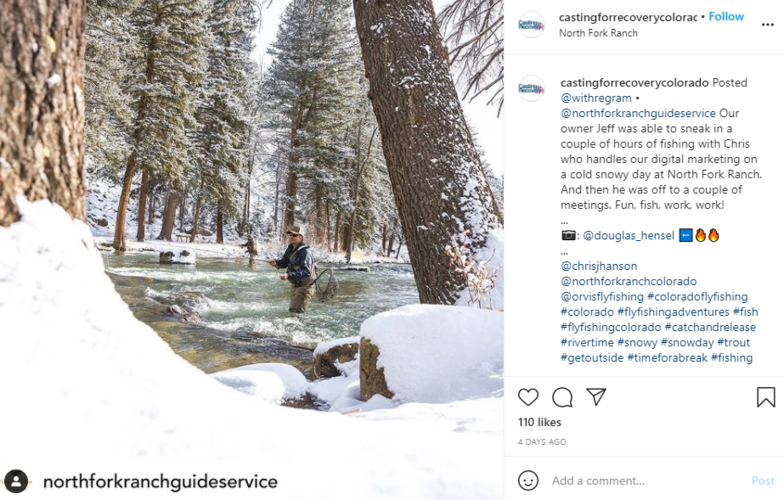
Task: Open #catchandrelease hashtag link
Action: pyautogui.click(x=710, y=327)
